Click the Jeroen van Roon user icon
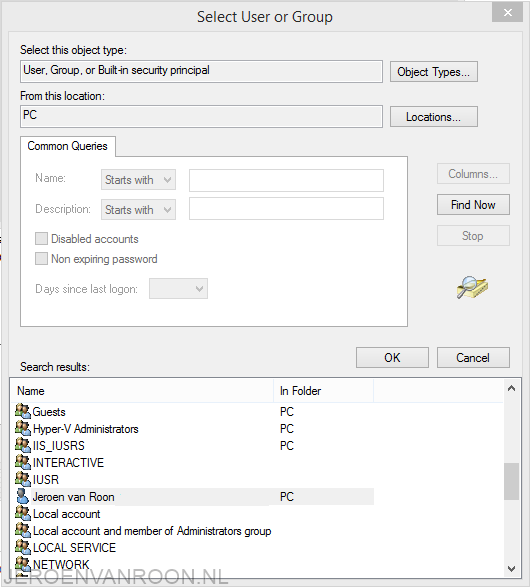This screenshot has height=587, width=530. pyautogui.click(x=23, y=496)
